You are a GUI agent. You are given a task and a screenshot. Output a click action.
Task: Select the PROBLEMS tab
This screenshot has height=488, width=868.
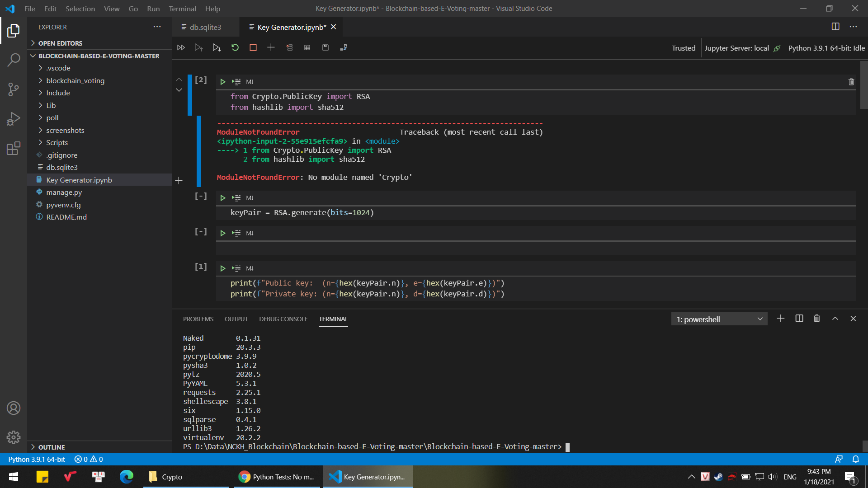pos(199,319)
